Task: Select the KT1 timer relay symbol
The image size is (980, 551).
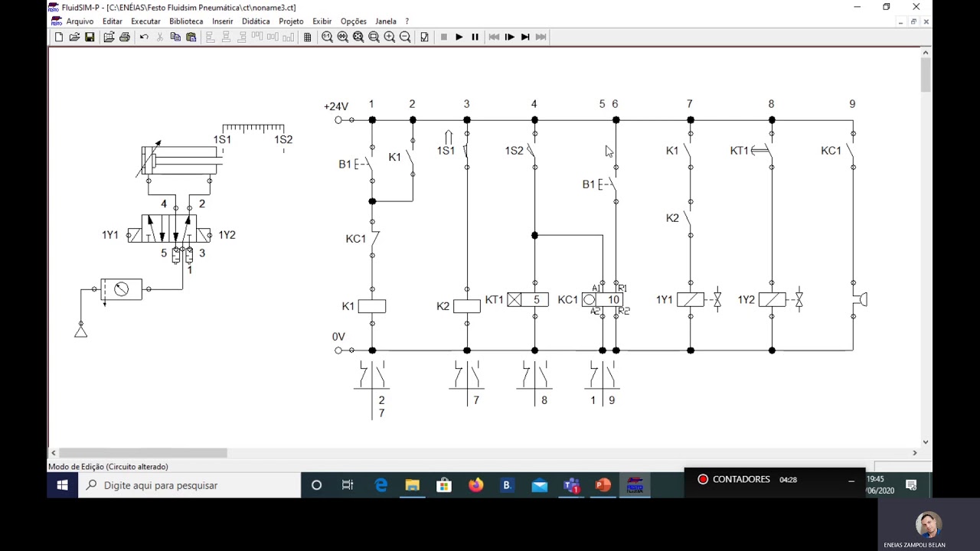Action: pos(528,300)
